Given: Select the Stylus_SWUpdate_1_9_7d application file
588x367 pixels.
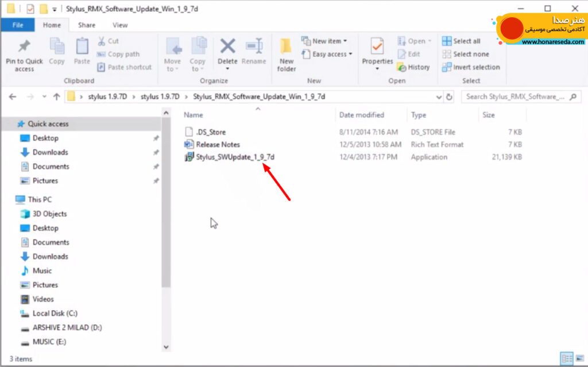Looking at the screenshot, I should [x=235, y=157].
